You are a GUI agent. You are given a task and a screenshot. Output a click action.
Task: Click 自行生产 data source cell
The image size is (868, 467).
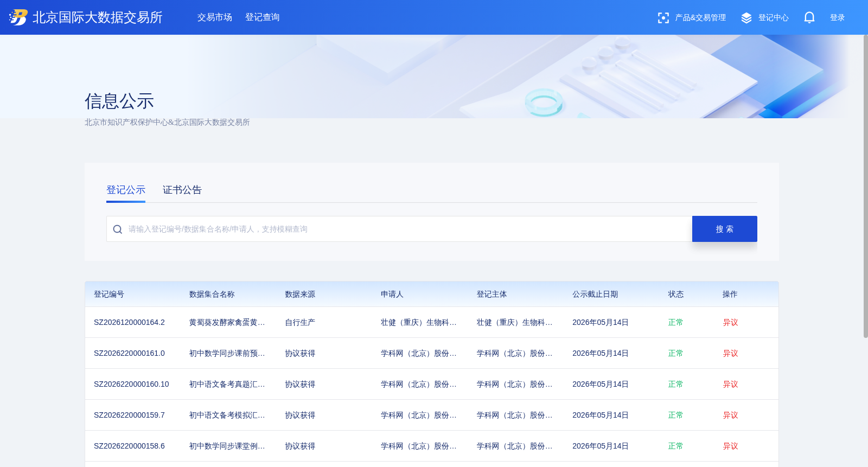300,322
